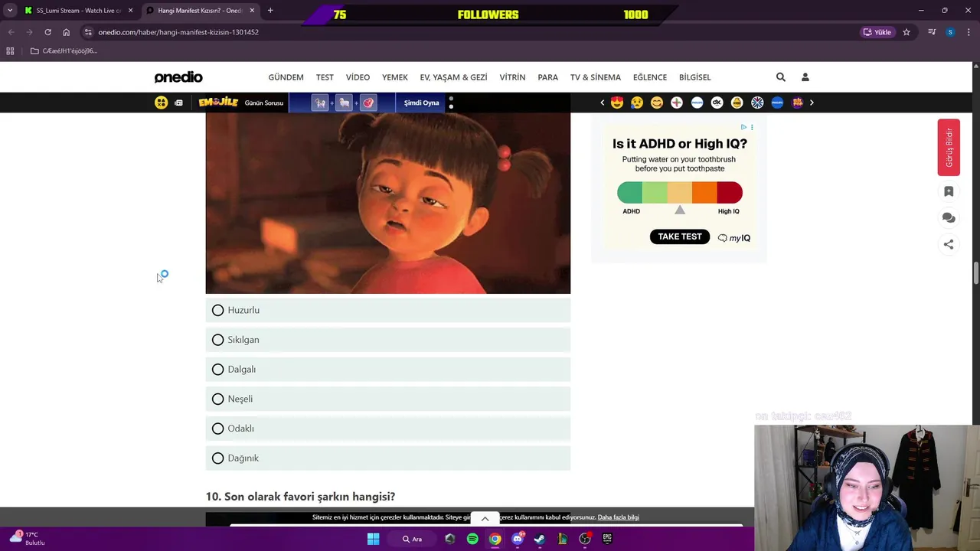Expand the cookie notice with the up chevron
The width and height of the screenshot is (980, 551).
[485, 519]
